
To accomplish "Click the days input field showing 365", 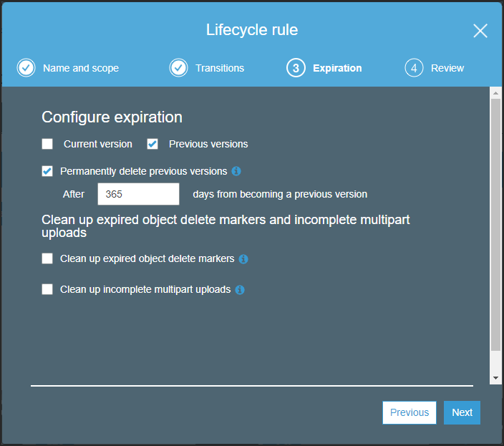I will coord(139,194).
